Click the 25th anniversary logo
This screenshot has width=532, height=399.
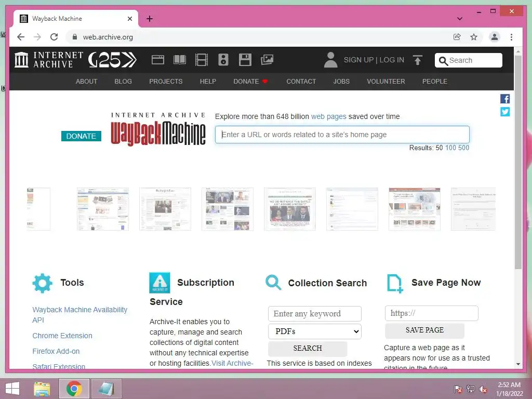point(112,60)
